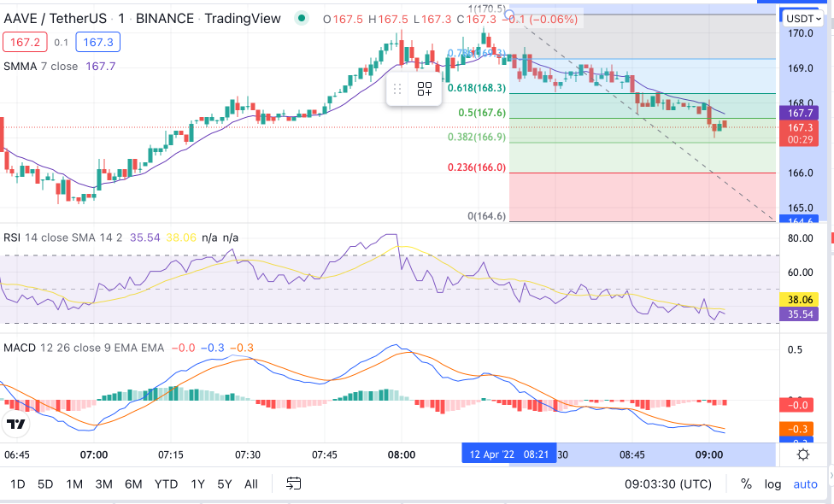Click the 07:00 time axis label
Screen dimensions: 834x504
pos(94,454)
